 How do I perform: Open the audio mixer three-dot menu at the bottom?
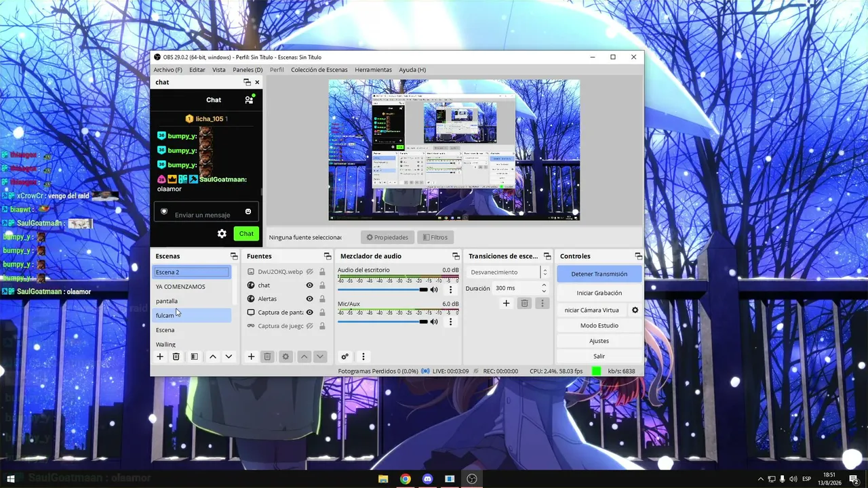(363, 357)
